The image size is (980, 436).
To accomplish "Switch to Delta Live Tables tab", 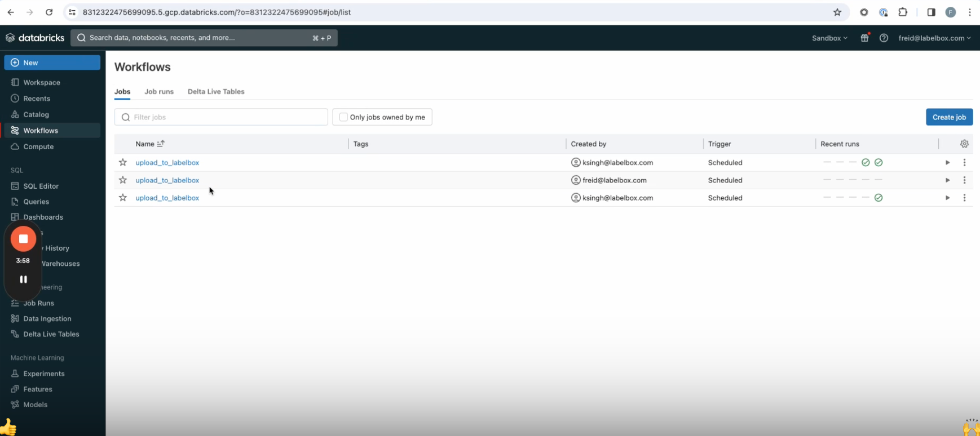I will point(216,91).
